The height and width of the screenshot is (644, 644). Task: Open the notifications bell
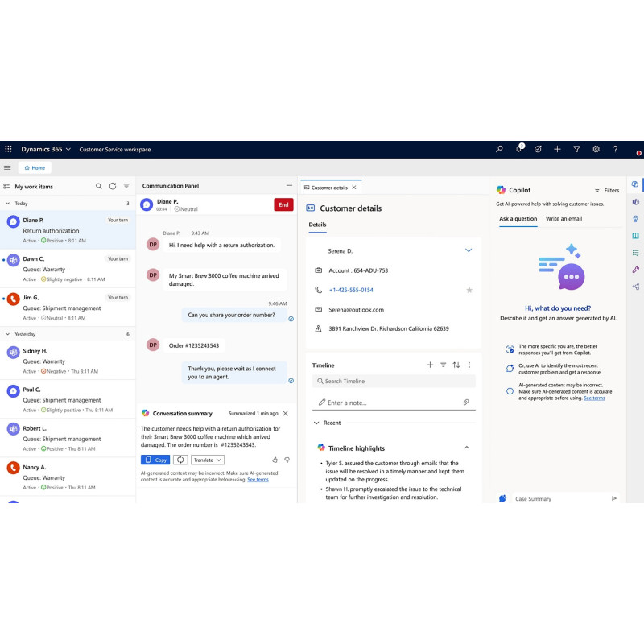pyautogui.click(x=518, y=149)
